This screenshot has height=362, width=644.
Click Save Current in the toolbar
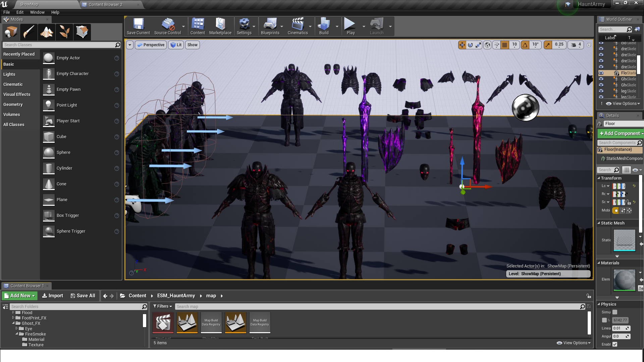138,26
